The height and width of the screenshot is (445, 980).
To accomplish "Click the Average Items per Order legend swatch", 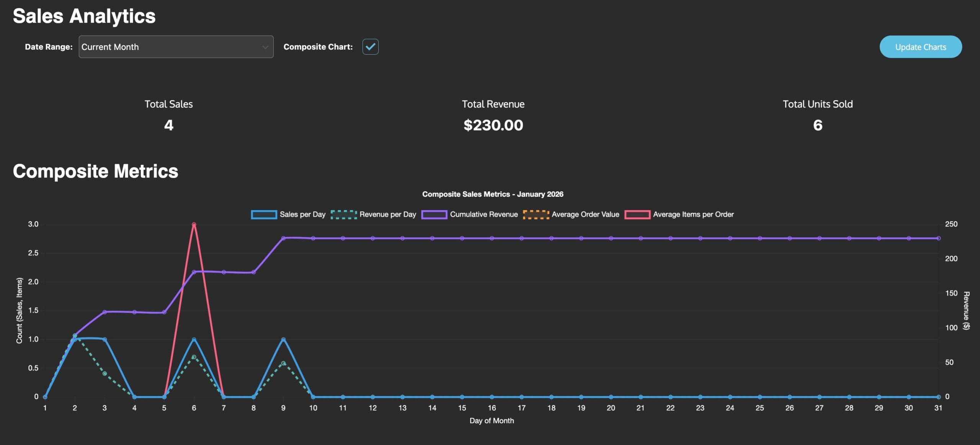I will (637, 215).
